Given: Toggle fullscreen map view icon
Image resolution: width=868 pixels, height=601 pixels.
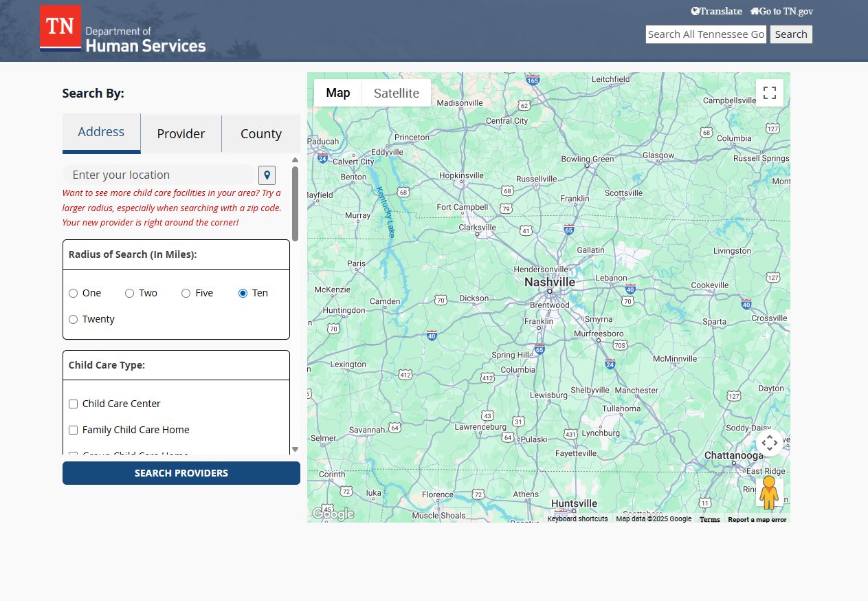Looking at the screenshot, I should click(770, 93).
